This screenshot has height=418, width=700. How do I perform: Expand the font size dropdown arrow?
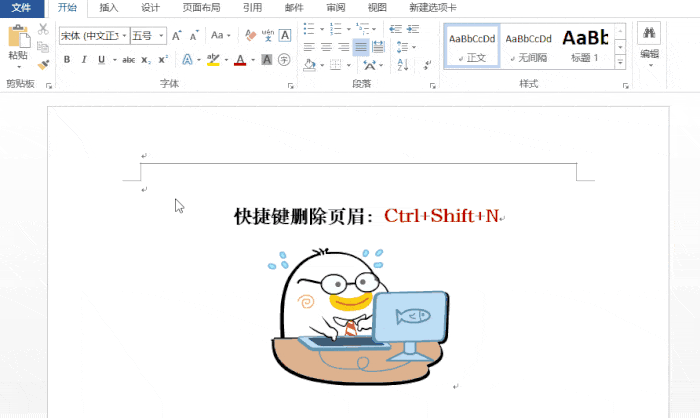162,36
